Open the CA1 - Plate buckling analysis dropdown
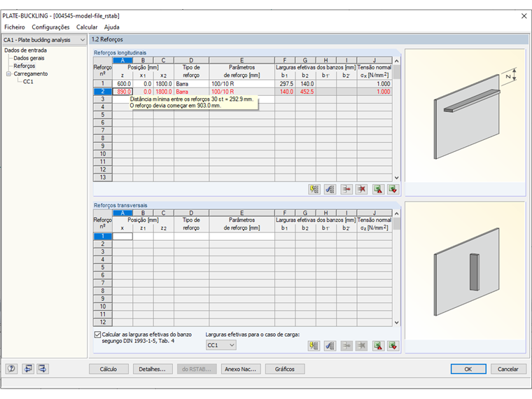The height and width of the screenshot is (399, 532). tap(44, 40)
